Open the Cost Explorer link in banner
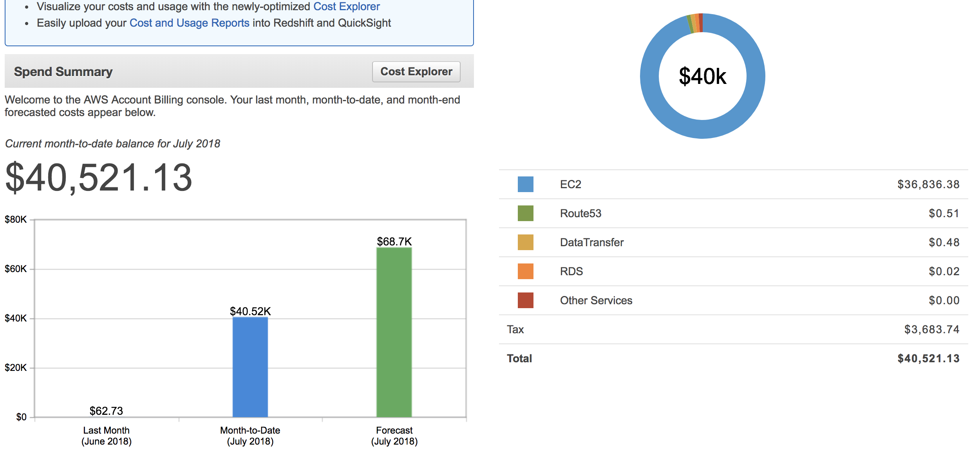Screen dimensions: 980x454 [346, 7]
